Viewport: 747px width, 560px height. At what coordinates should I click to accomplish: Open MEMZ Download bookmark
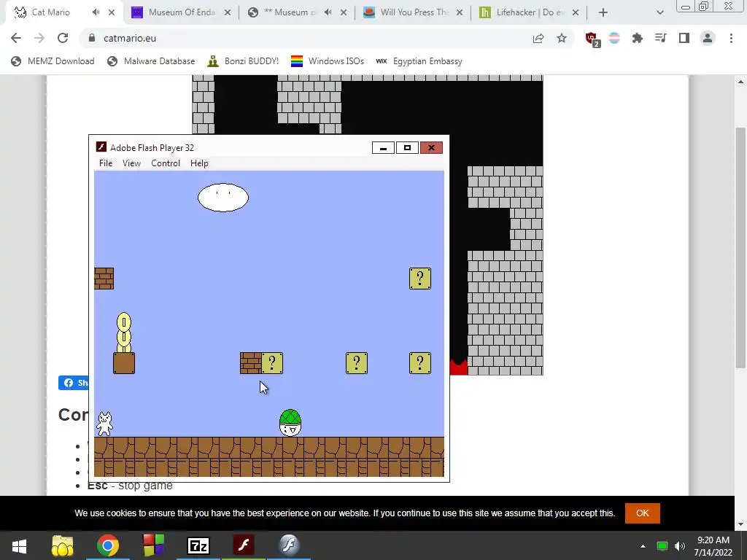[53, 61]
